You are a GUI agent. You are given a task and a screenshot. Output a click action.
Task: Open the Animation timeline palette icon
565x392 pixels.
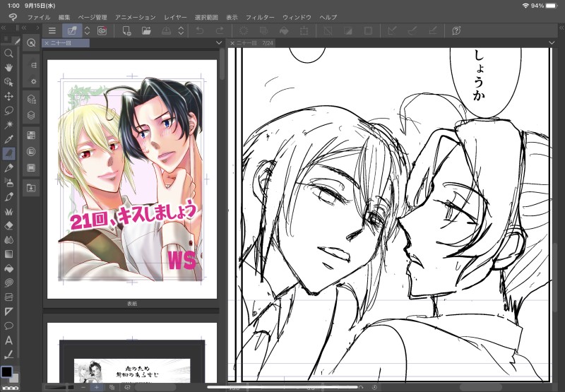click(x=31, y=168)
